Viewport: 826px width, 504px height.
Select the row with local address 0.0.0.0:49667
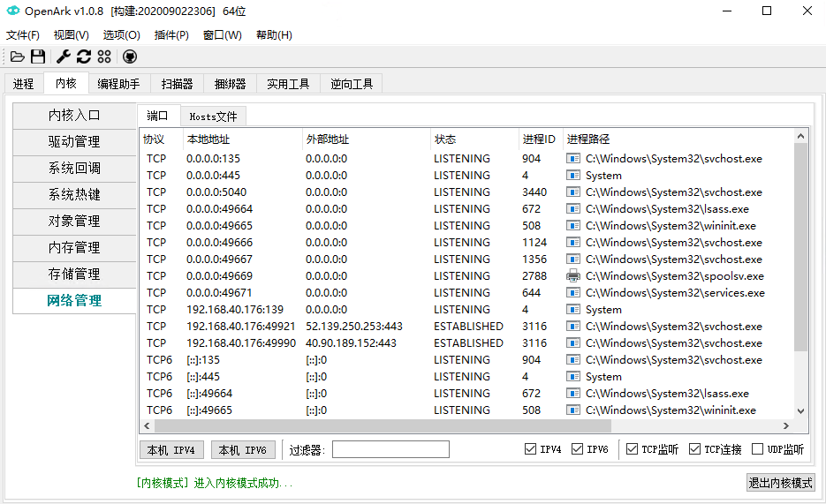click(x=467, y=259)
